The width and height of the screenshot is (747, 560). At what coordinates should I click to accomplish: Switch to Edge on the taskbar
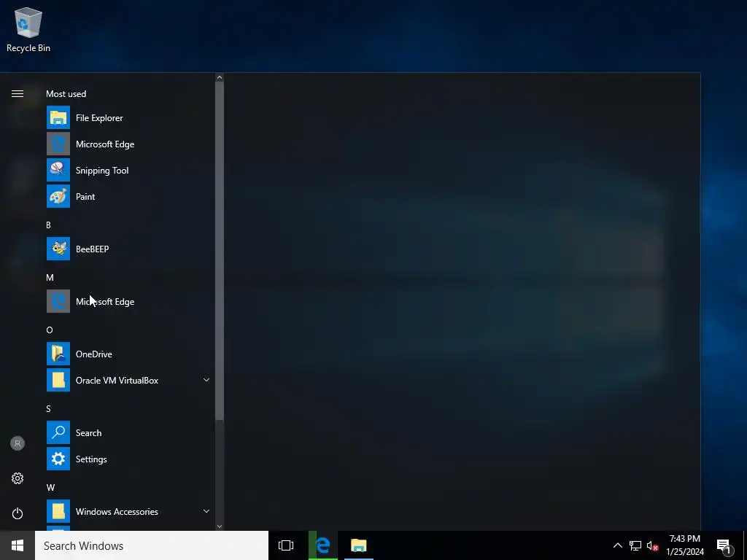[x=323, y=545]
